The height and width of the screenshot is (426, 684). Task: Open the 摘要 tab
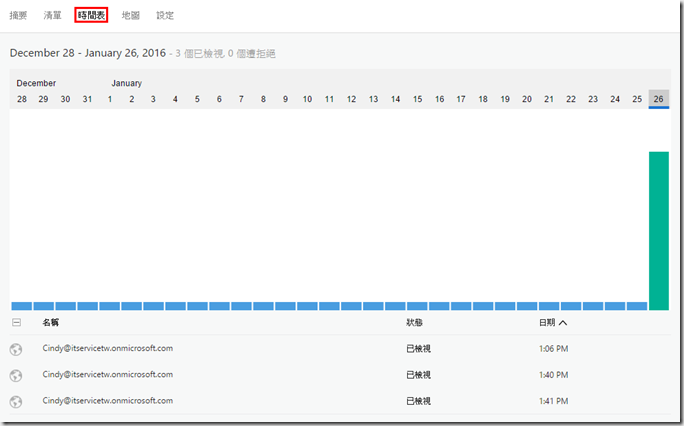coord(19,16)
